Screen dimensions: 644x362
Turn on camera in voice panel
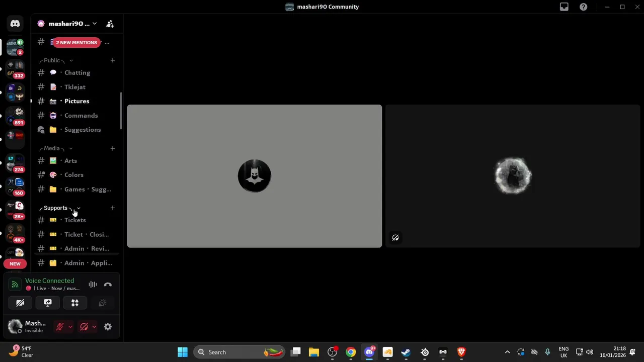pyautogui.click(x=20, y=303)
